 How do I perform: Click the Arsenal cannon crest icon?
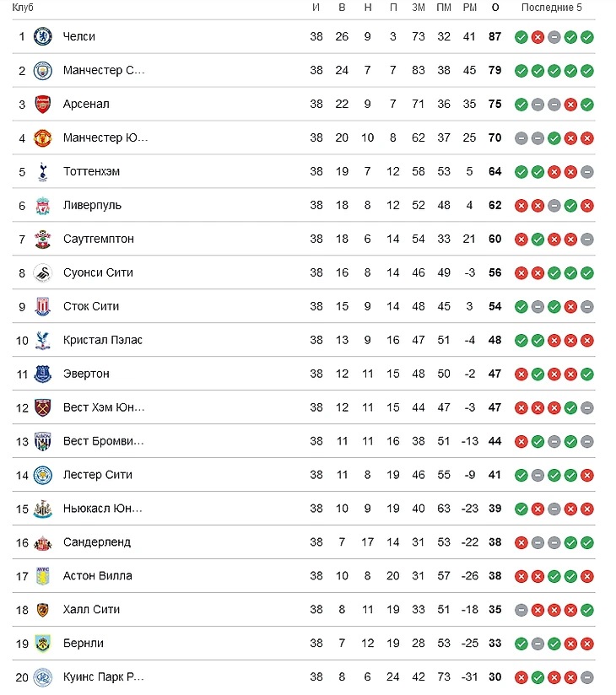pos(42,104)
